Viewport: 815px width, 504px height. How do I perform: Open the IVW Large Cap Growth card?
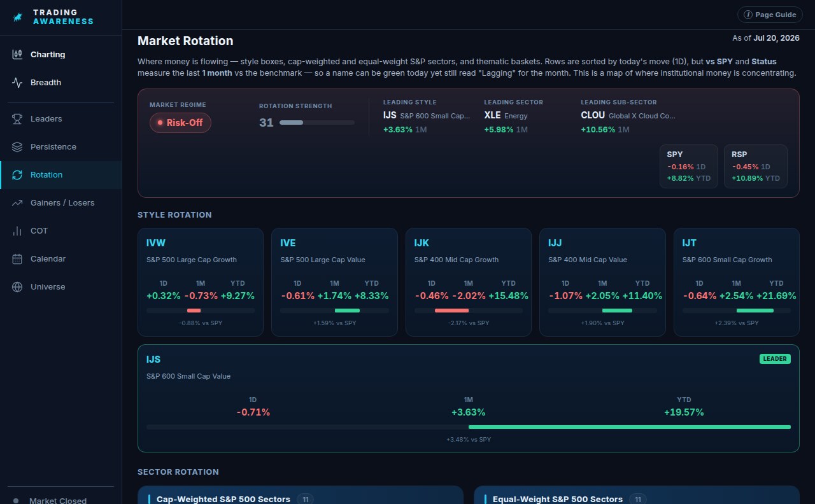(201, 282)
